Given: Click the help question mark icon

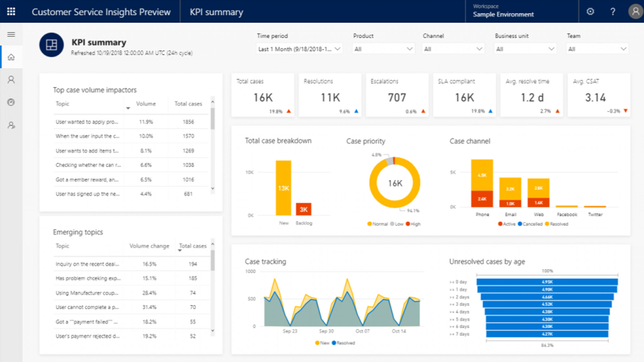Looking at the screenshot, I should click(x=613, y=12).
